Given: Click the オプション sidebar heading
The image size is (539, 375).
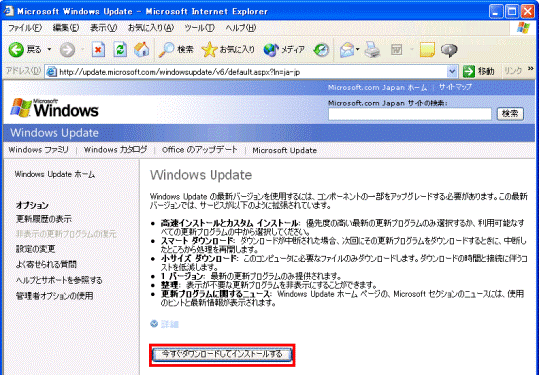Looking at the screenshot, I should pos(32,205).
